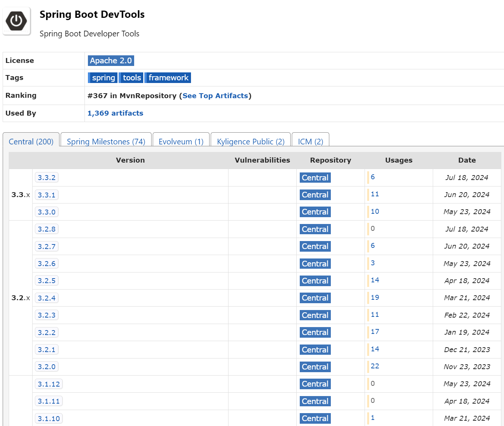Select the tools tag
This screenshot has width=504, height=426.
pyautogui.click(x=131, y=78)
